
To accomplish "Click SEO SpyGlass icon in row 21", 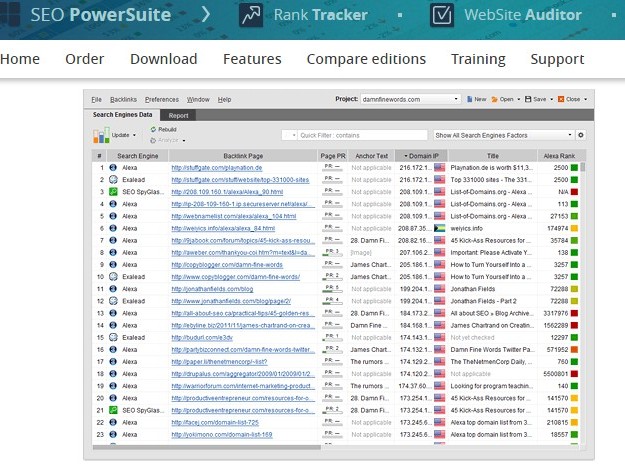I will click(x=113, y=410).
